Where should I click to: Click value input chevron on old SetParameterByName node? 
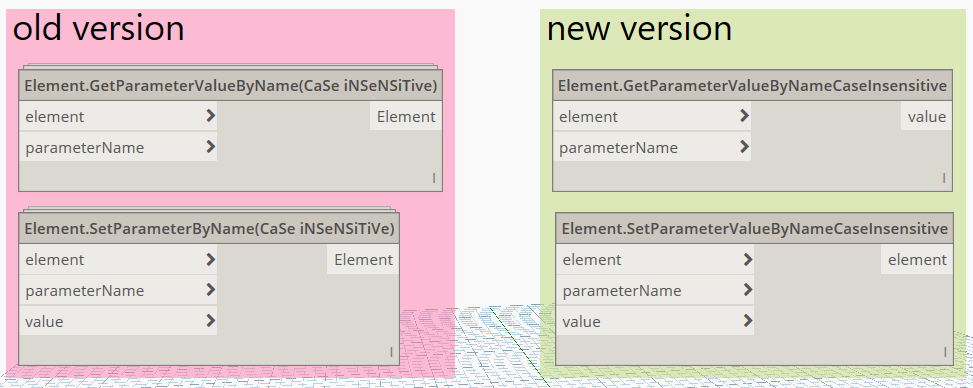click(210, 320)
